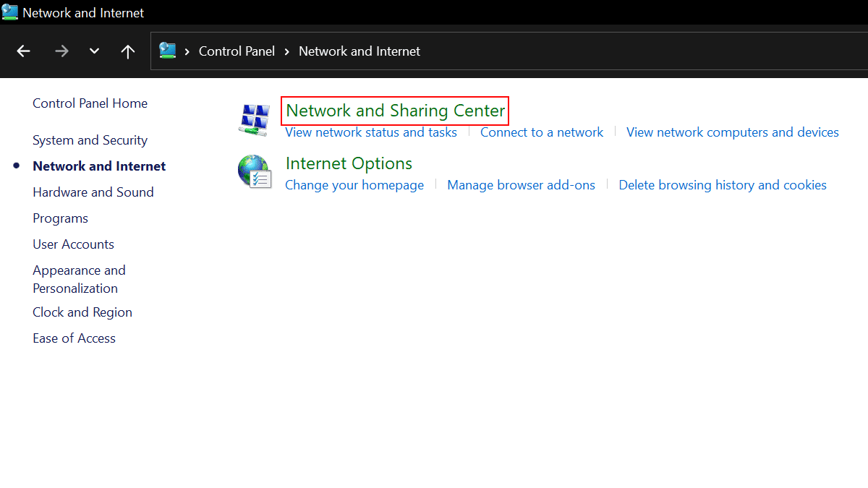This screenshot has width=868, height=488.
Task: Click Delete browsing history and cookies
Action: coord(722,185)
